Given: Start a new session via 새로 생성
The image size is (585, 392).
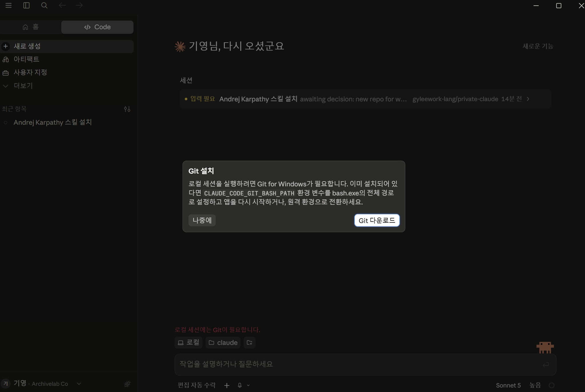Looking at the screenshot, I should 67,46.
